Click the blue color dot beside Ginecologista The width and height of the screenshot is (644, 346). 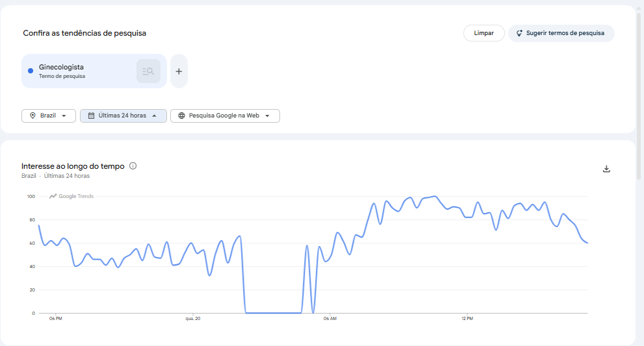31,71
